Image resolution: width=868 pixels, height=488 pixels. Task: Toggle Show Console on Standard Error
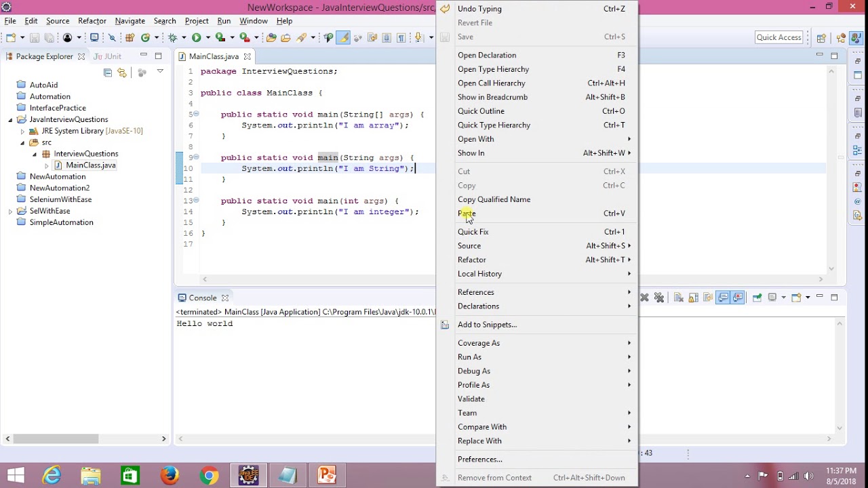click(x=738, y=298)
